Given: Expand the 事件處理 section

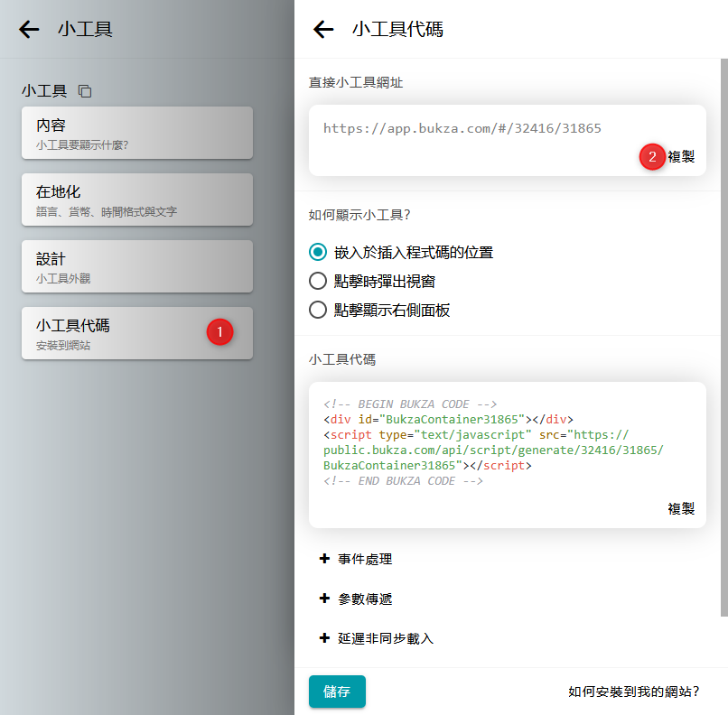Looking at the screenshot, I should click(365, 559).
